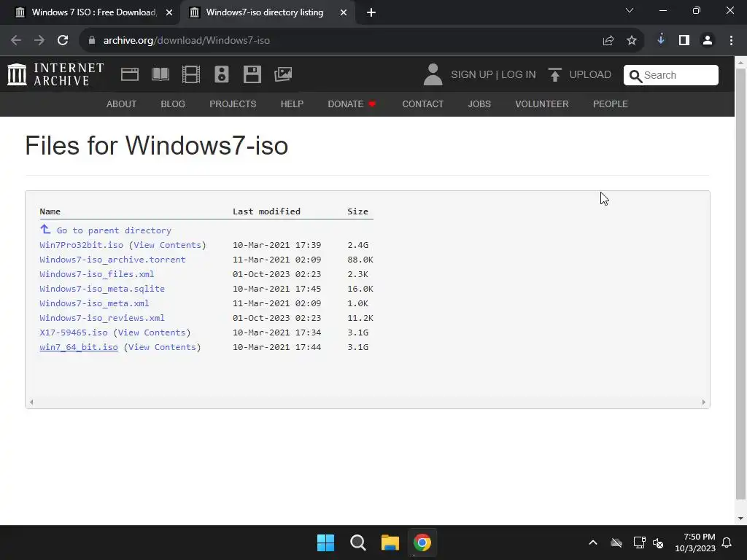Download Win7Pro32bit.iso
Image resolution: width=747 pixels, height=560 pixels.
click(x=82, y=245)
